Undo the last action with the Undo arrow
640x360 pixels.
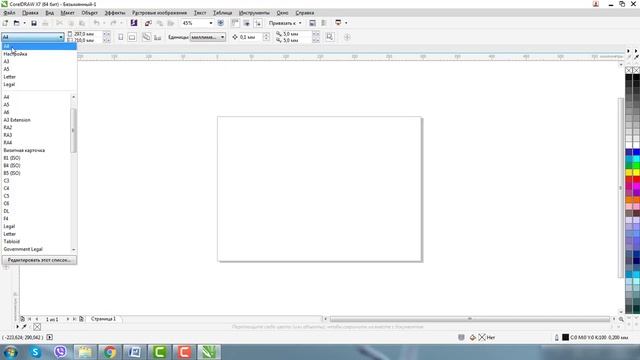[x=96, y=23]
